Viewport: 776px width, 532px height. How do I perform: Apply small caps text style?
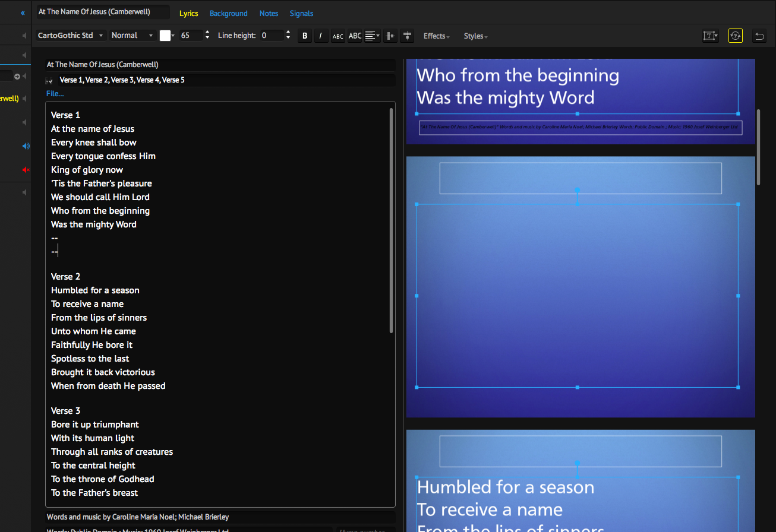337,36
